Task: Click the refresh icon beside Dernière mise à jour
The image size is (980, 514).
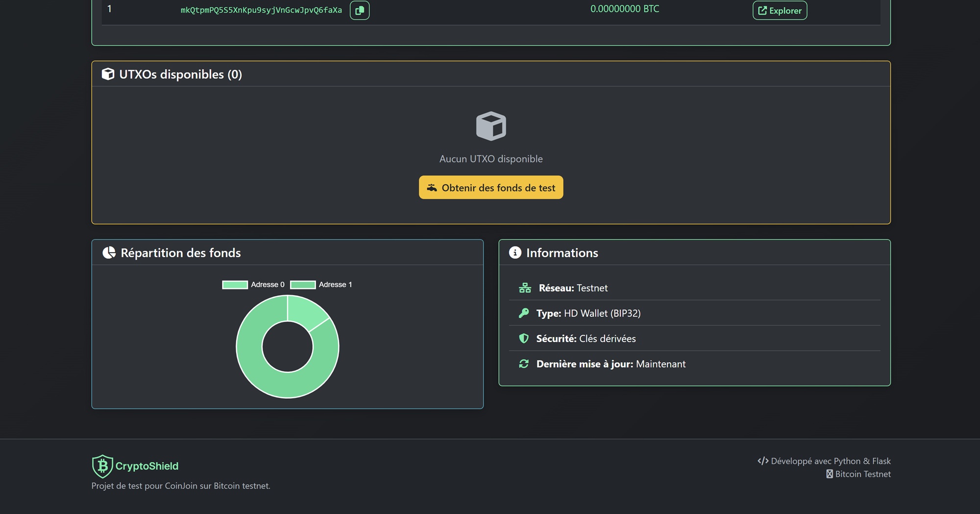Action: (524, 364)
